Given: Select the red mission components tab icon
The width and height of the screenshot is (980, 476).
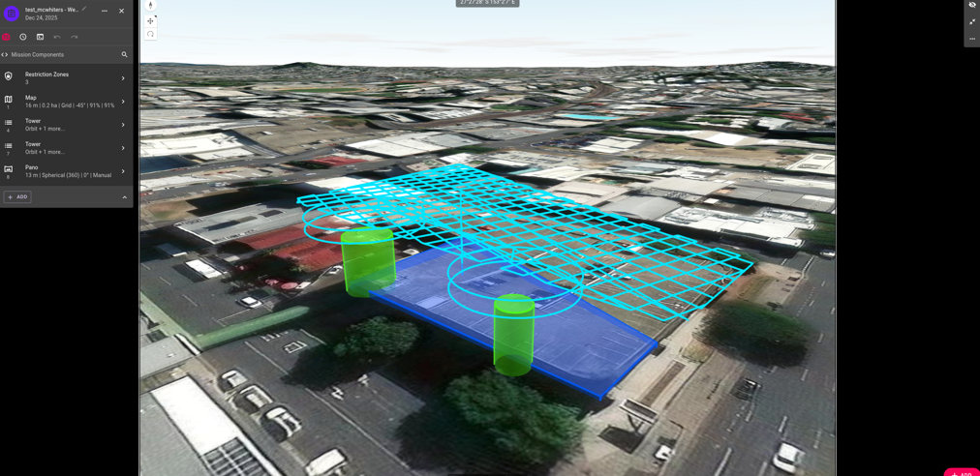Looking at the screenshot, I should [7, 37].
